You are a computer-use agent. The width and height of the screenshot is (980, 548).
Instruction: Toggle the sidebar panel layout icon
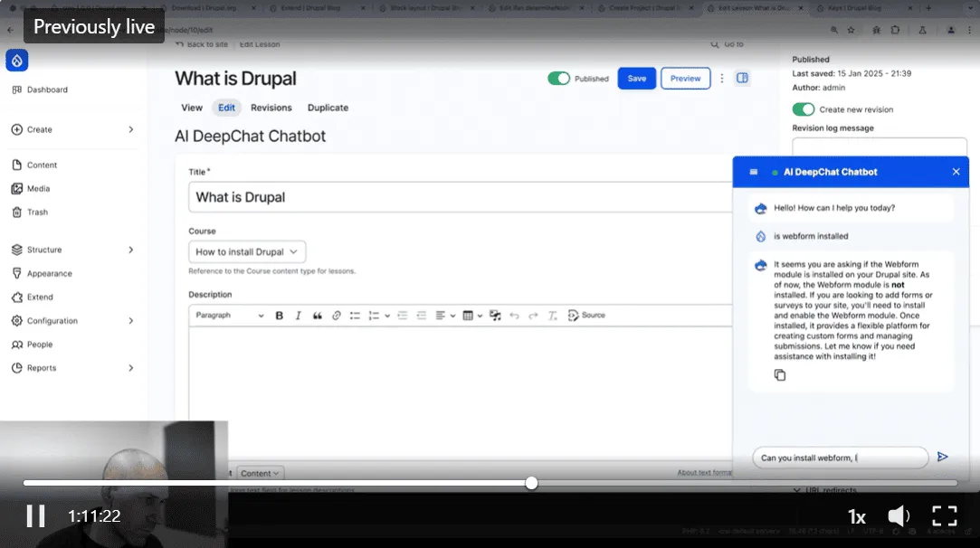pos(743,78)
